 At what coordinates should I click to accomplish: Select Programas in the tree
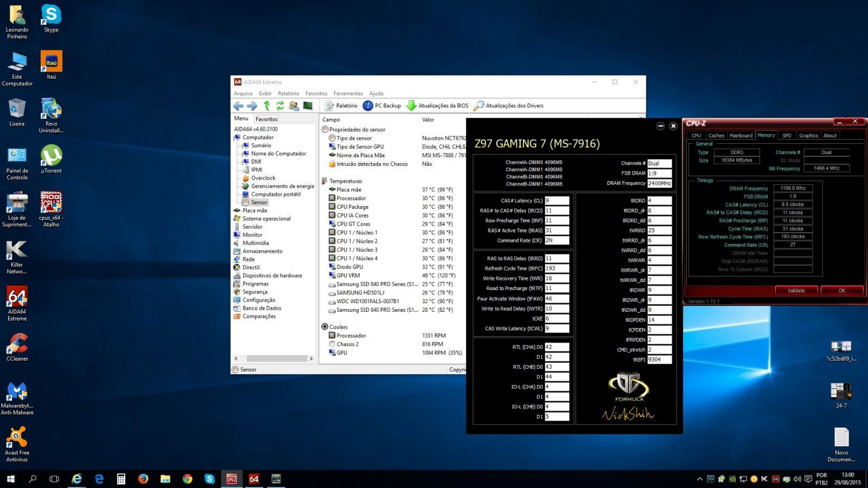click(x=256, y=284)
